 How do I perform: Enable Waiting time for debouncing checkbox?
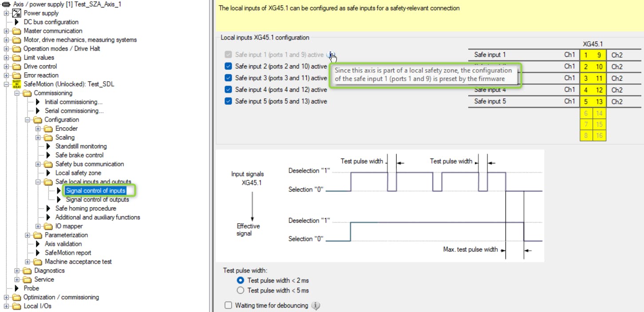pos(228,305)
